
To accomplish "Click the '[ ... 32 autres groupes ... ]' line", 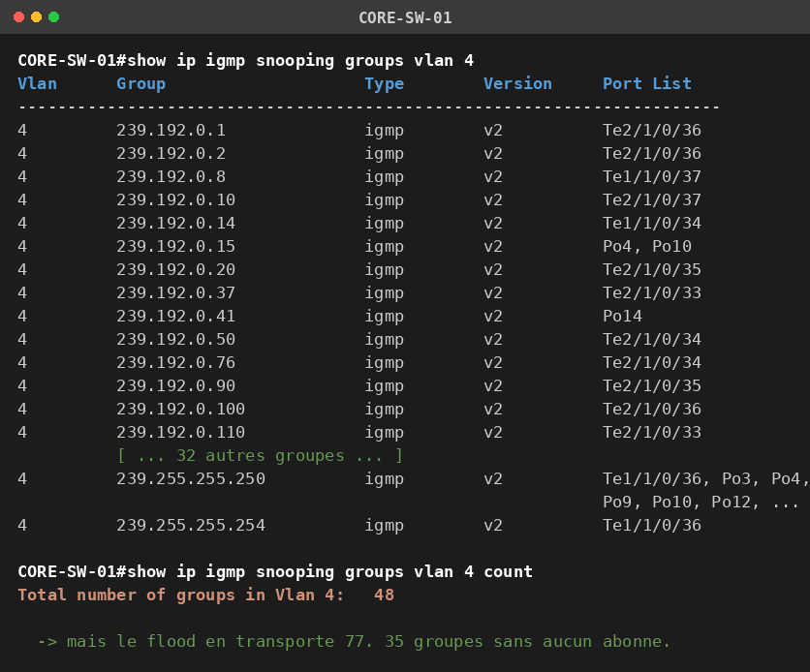I will 260,455.
